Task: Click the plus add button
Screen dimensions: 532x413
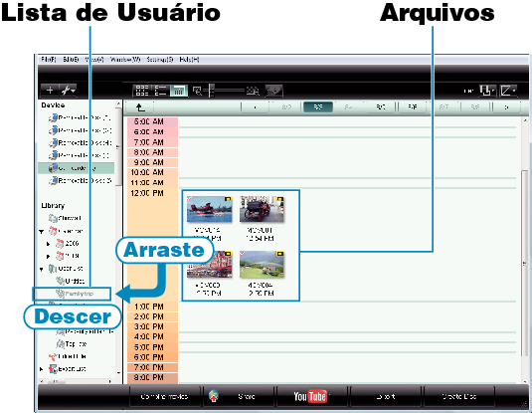Action: tap(50, 90)
